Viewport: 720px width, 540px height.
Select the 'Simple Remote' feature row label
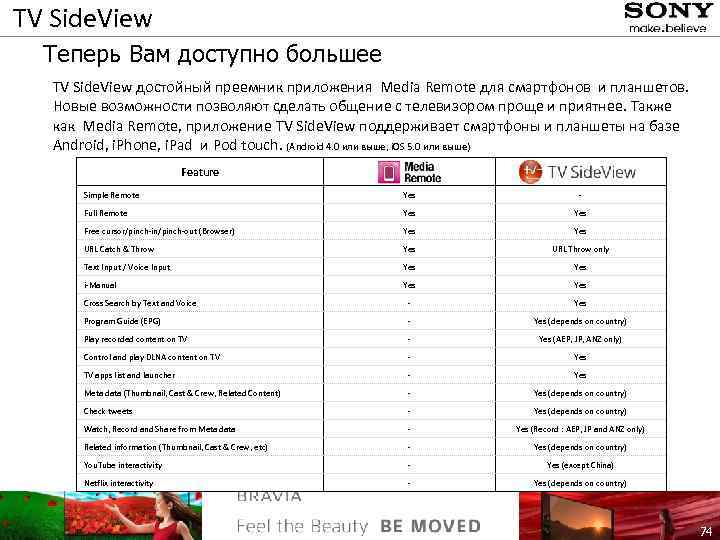(112, 195)
